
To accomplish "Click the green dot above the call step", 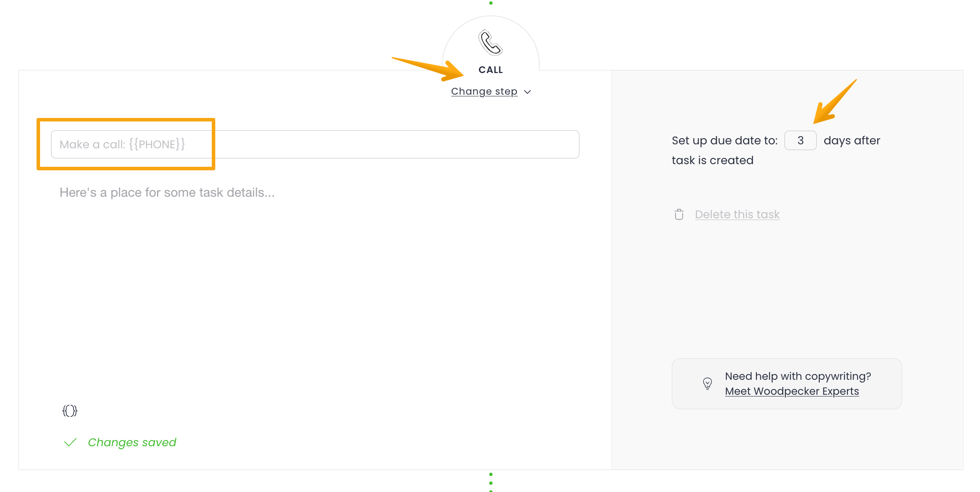I will [490, 3].
